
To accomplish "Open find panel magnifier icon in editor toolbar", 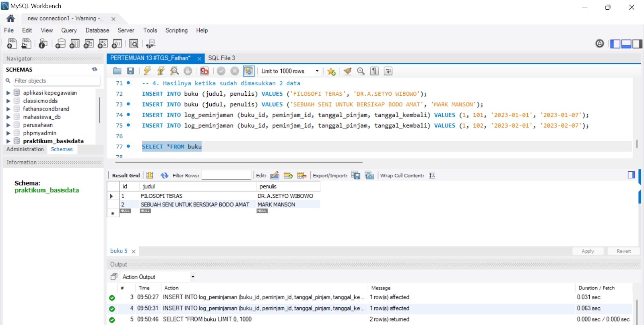I will pos(361,71).
